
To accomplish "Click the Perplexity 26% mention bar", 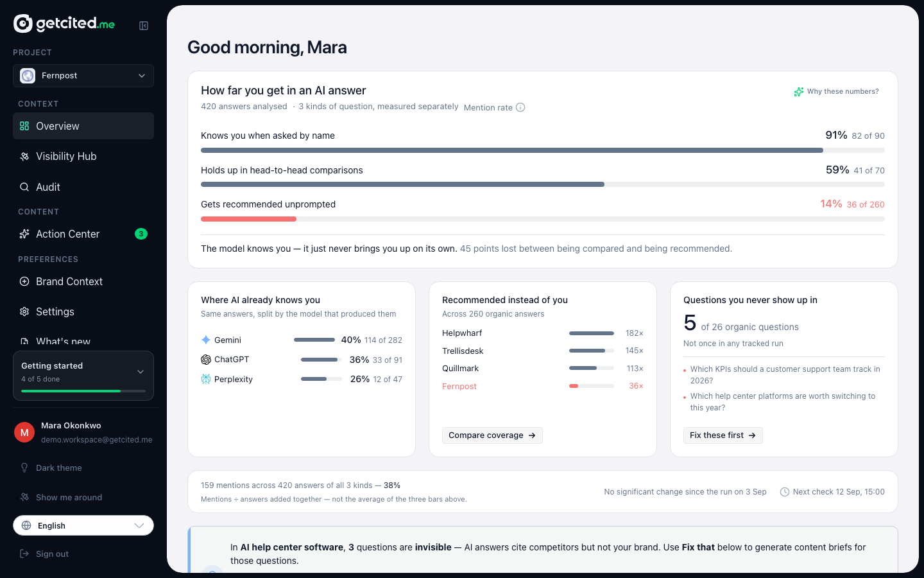I will point(321,379).
